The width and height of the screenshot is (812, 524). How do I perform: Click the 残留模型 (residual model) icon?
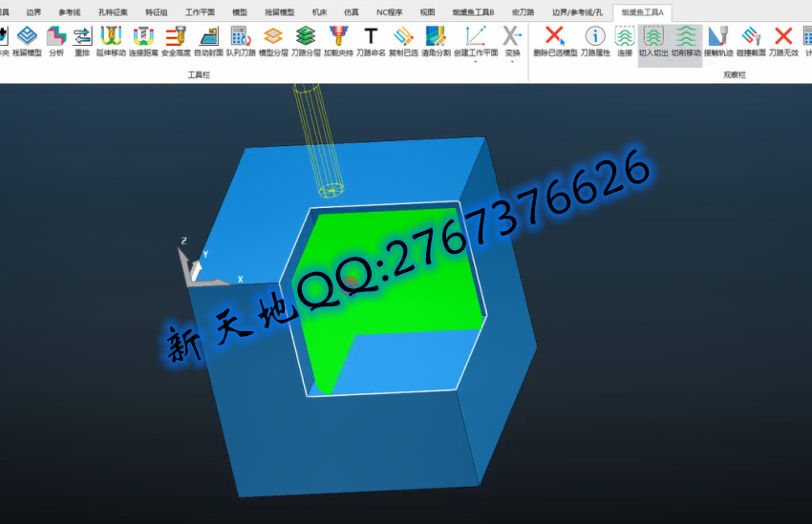tap(27, 41)
